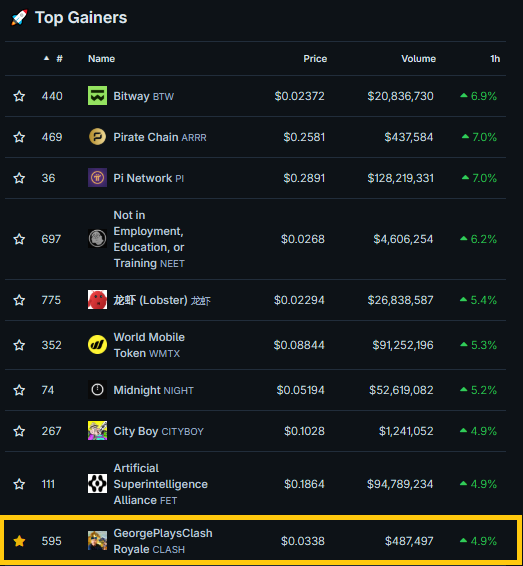Click NEET 1h change 6.2%
The height and width of the screenshot is (566, 523).
(479, 239)
